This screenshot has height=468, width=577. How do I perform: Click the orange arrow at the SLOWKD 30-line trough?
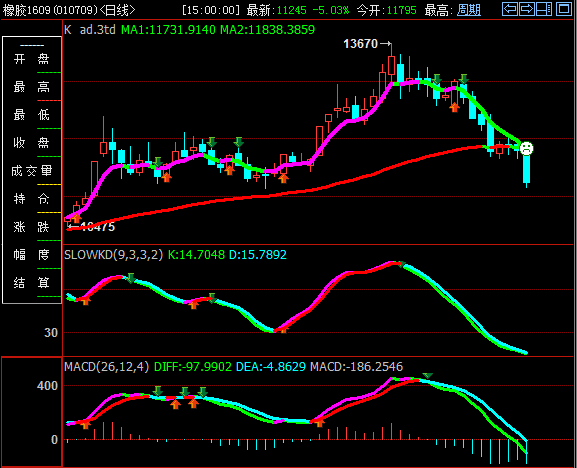(x=283, y=330)
